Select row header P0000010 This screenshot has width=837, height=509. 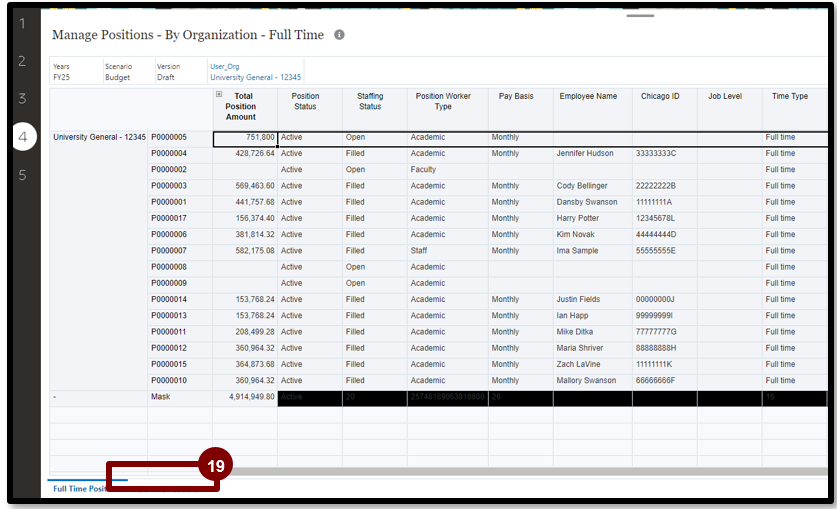point(180,380)
